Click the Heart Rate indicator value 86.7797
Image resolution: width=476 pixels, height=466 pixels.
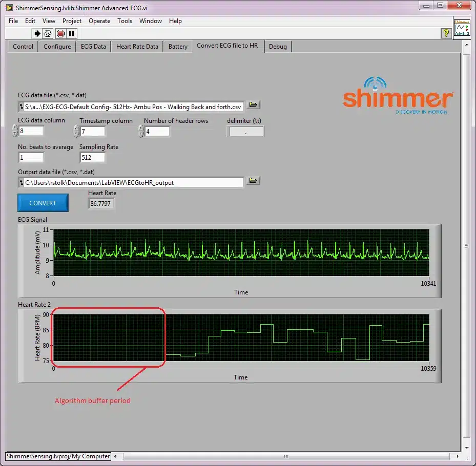coord(101,204)
